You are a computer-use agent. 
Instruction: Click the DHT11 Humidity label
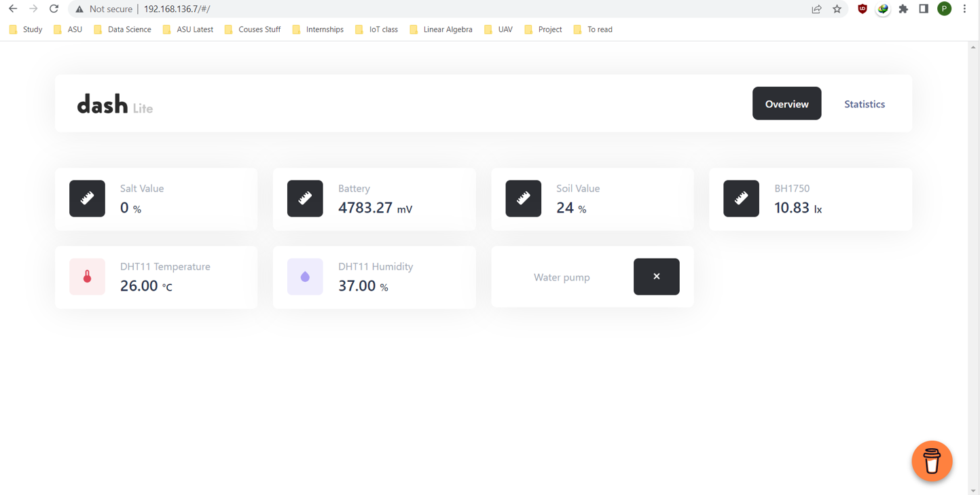(376, 267)
